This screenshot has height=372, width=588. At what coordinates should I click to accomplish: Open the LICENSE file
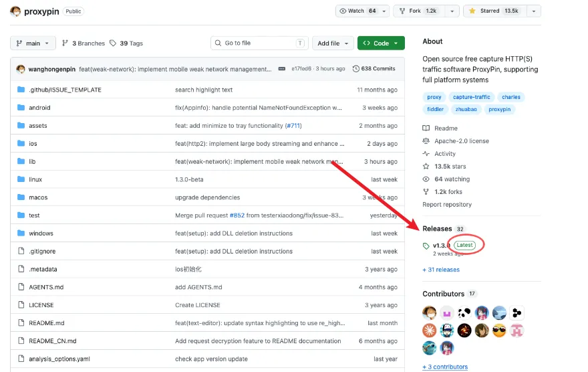click(x=41, y=305)
